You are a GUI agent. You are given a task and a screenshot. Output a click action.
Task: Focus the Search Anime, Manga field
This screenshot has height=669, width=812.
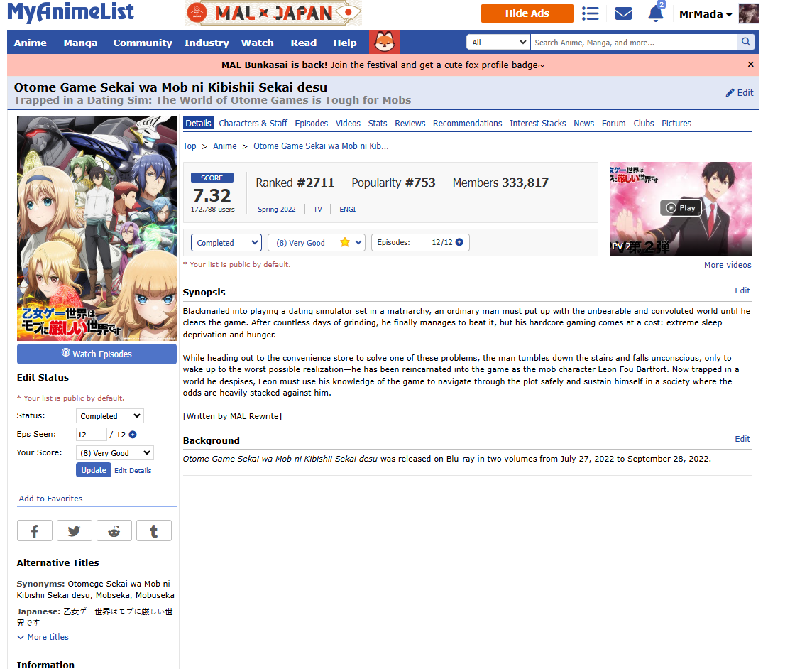634,42
